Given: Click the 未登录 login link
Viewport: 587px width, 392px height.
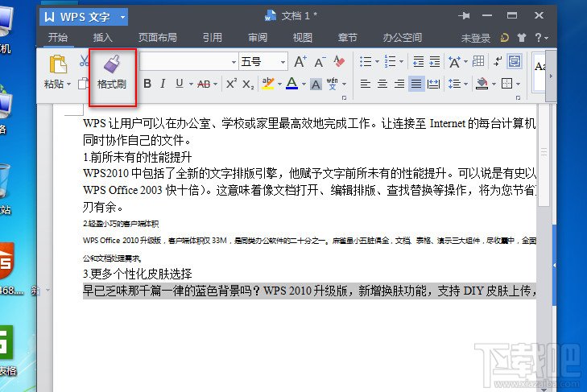Looking at the screenshot, I should tap(475, 38).
